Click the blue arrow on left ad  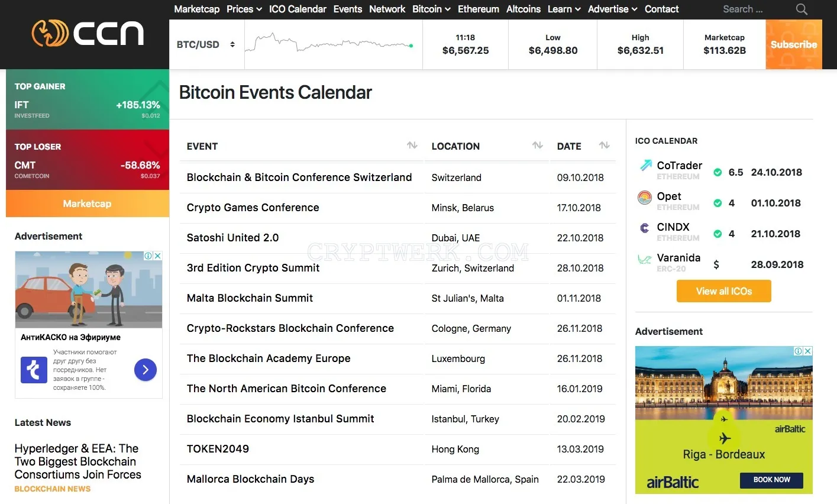point(146,370)
